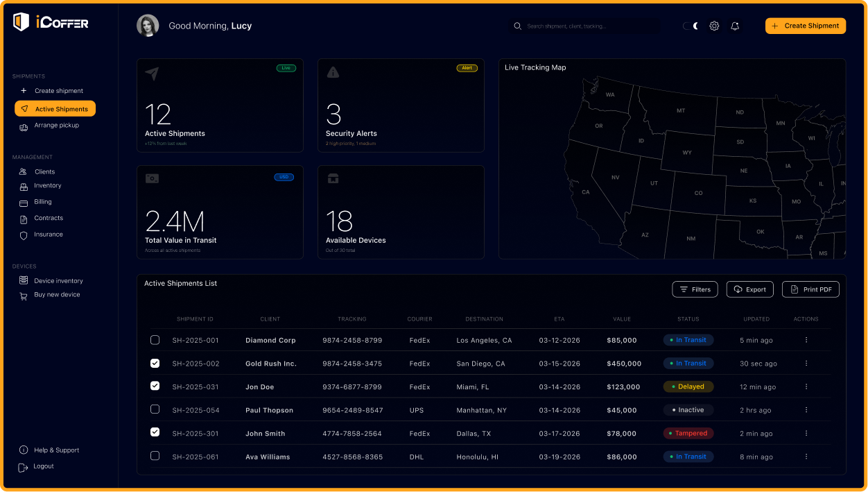Check the box for SH-2025-054
This screenshot has height=492, width=868.
[155, 409]
